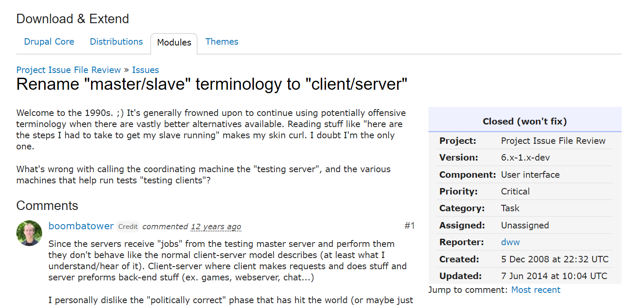This screenshot has width=644, height=307.
Task: Click the Category value 'Task'
Action: [510, 208]
